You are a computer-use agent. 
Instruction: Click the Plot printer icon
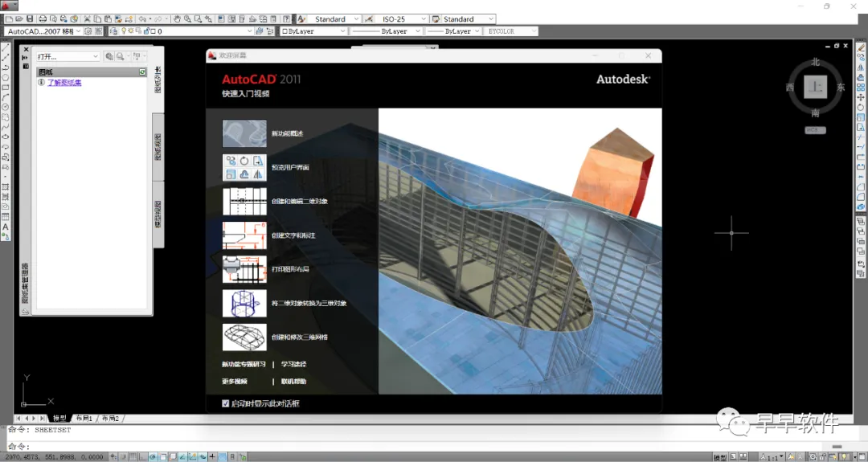click(x=43, y=18)
